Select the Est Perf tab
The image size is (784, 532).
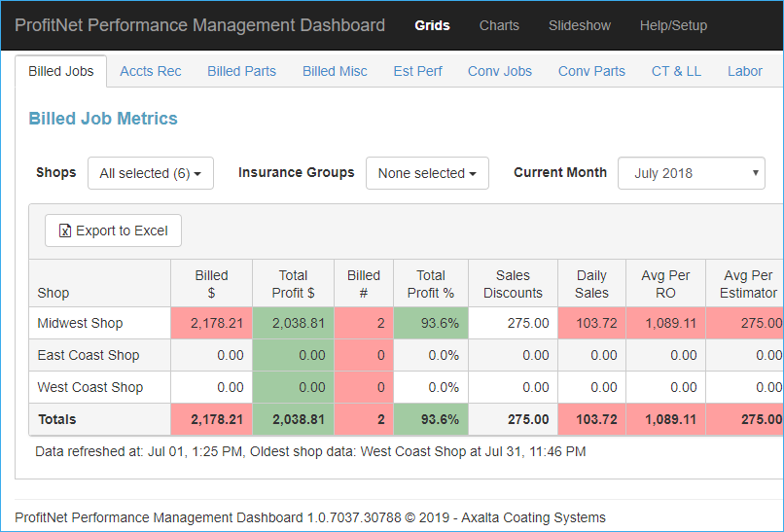click(417, 71)
